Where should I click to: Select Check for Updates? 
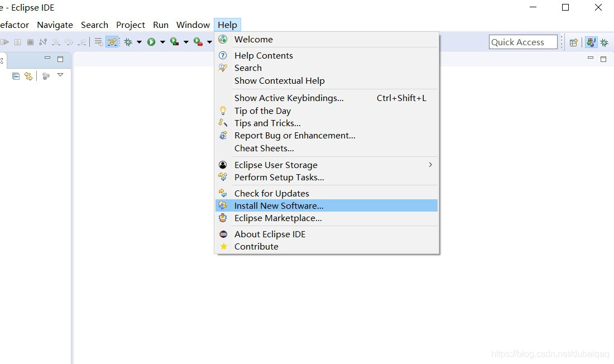click(x=327, y=194)
